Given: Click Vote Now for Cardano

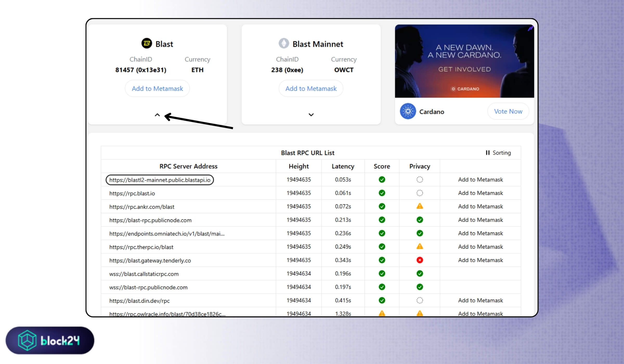Looking at the screenshot, I should tap(508, 111).
